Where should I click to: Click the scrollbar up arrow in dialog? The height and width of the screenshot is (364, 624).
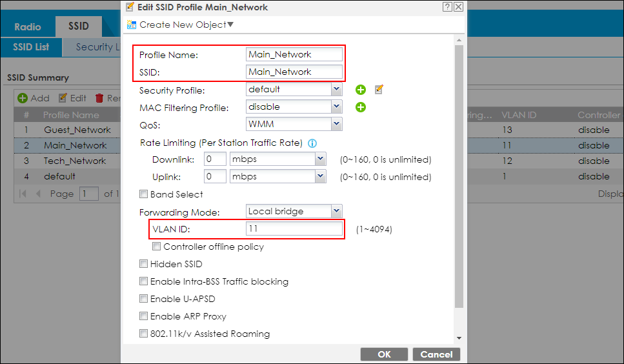pos(459,40)
